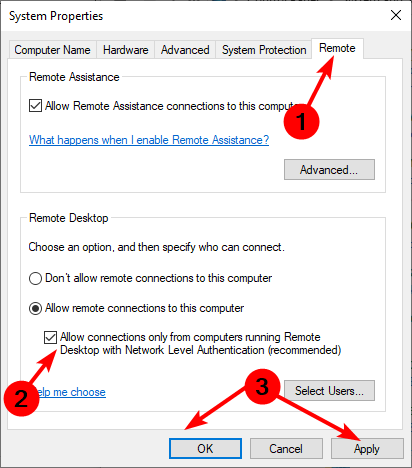Screen dimensions: 412x468
Task: Click the red circle numbered 1
Action: point(301,122)
